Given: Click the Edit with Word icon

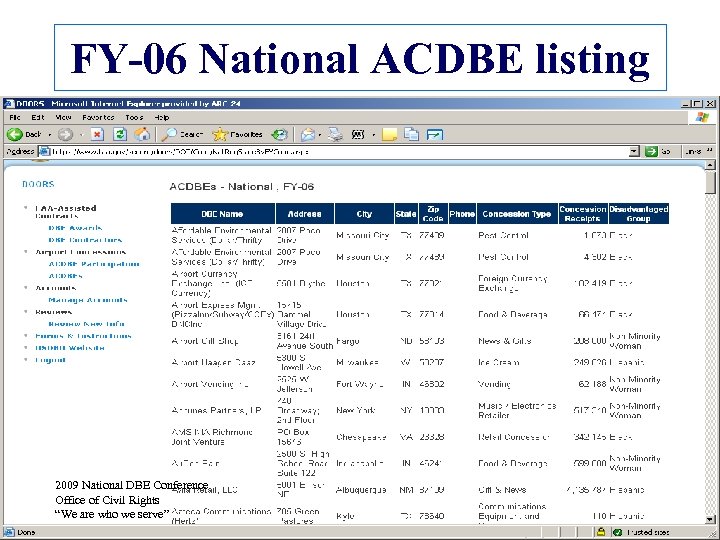Looking at the screenshot, I should tap(358, 134).
